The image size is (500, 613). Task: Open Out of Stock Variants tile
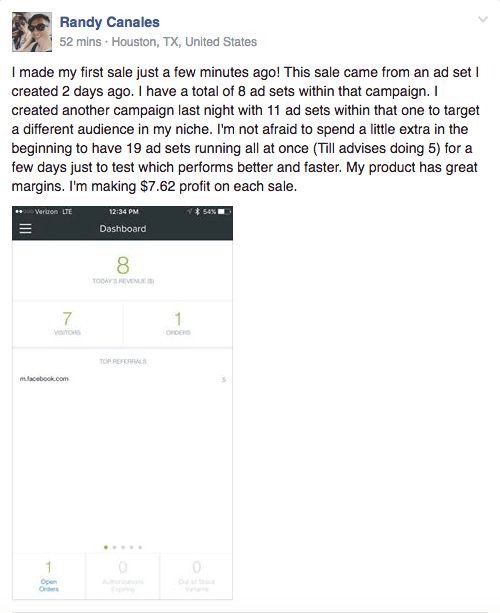(x=196, y=576)
